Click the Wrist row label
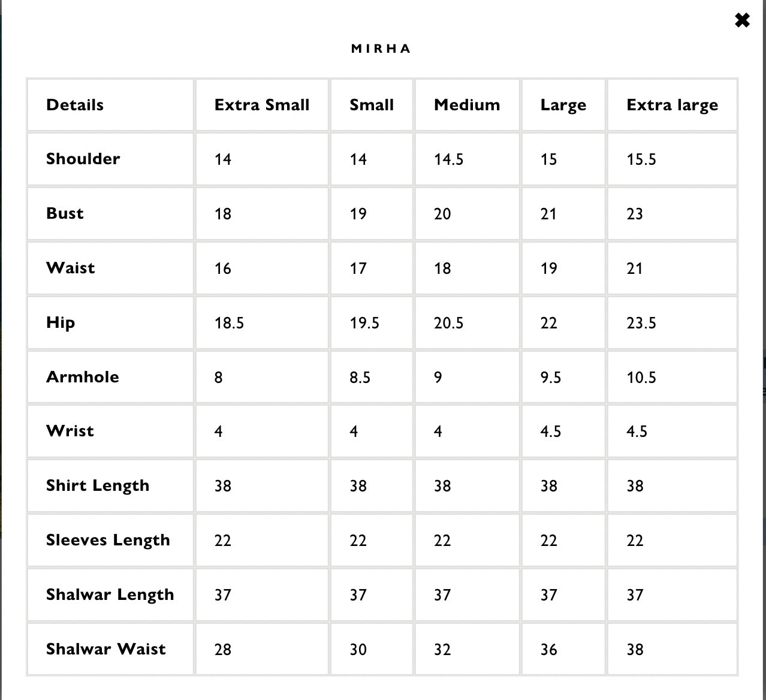Image resolution: width=766 pixels, height=700 pixels. tap(70, 431)
